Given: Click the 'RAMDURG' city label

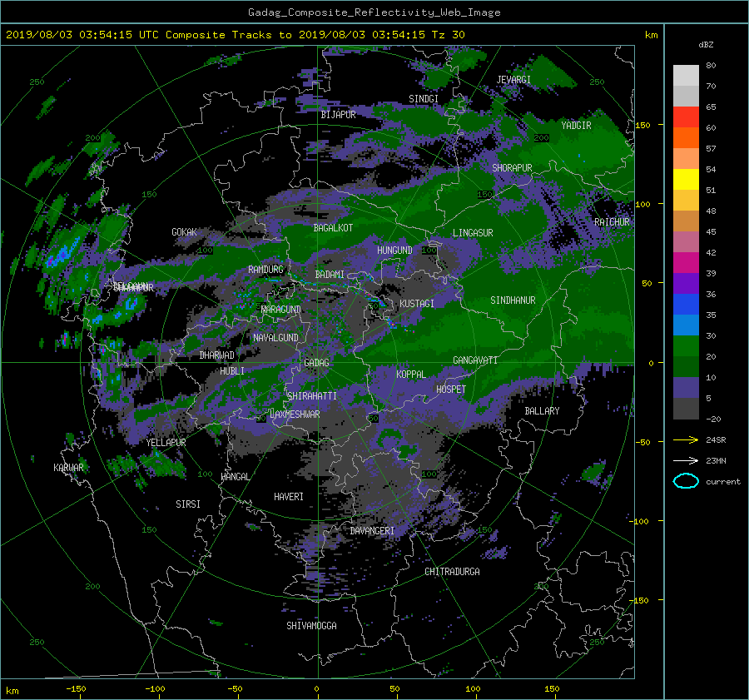Looking at the screenshot, I should click(x=265, y=270).
